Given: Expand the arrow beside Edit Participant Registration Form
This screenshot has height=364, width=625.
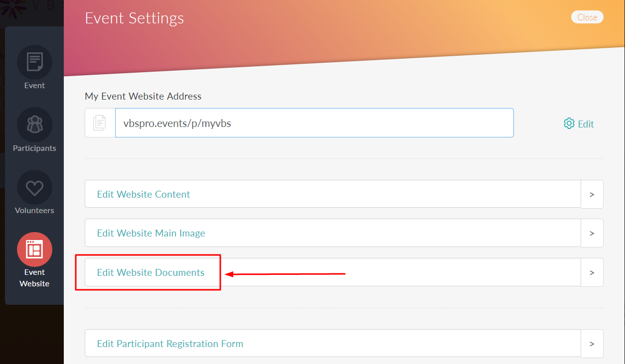Looking at the screenshot, I should [592, 344].
